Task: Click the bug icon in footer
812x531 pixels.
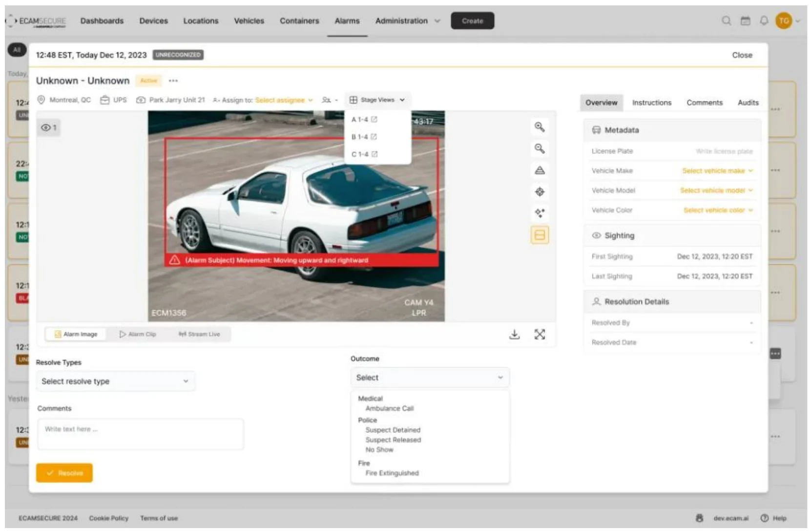Action: pos(699,518)
